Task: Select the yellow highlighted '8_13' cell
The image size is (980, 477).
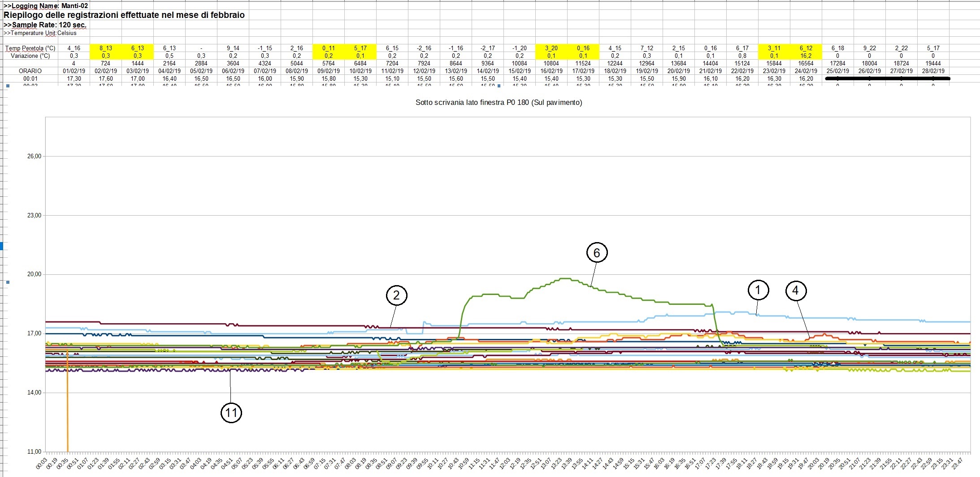Action: pos(106,48)
